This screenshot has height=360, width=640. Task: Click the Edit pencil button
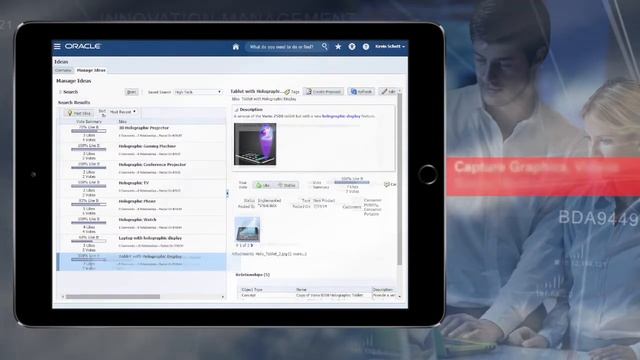click(x=388, y=91)
